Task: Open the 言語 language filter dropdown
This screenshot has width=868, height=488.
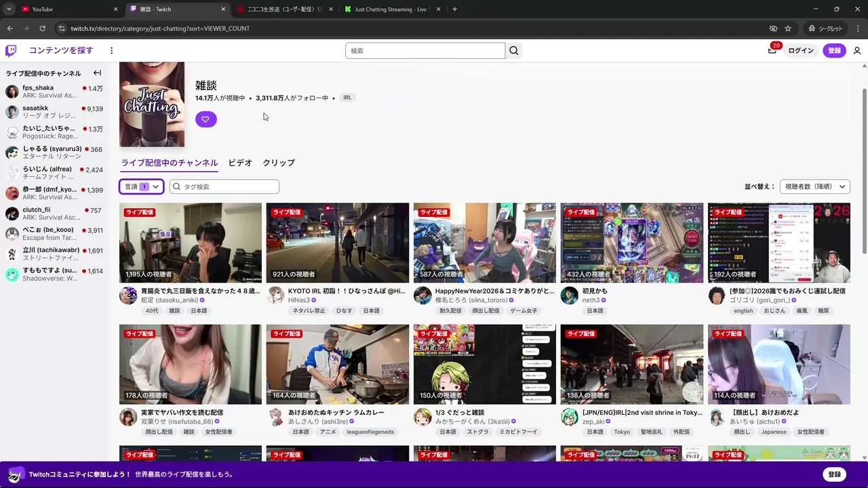Action: (141, 186)
